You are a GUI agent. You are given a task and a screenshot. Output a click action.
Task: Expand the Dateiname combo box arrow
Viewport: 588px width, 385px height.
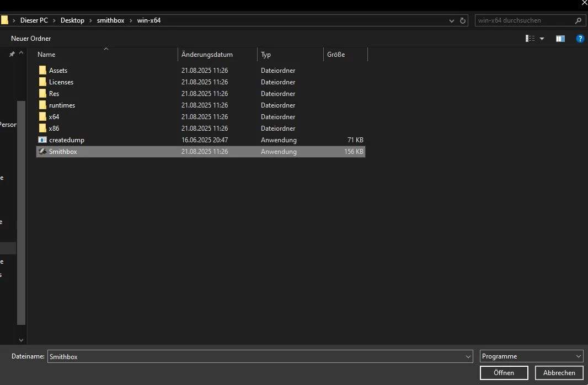coord(468,356)
